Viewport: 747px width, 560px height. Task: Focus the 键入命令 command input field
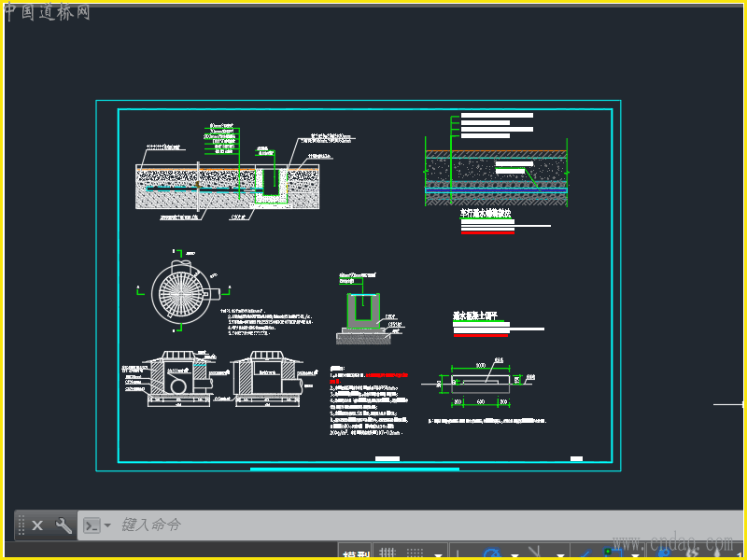410,525
